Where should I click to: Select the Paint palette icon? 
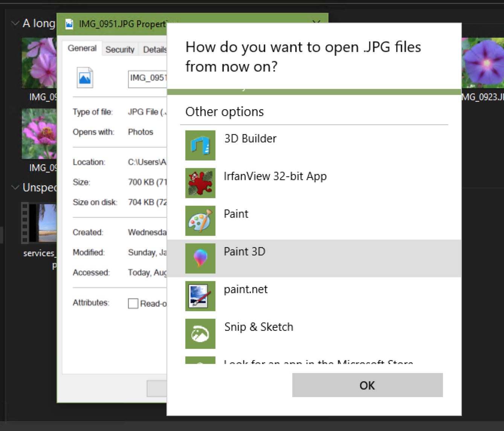pyautogui.click(x=200, y=221)
